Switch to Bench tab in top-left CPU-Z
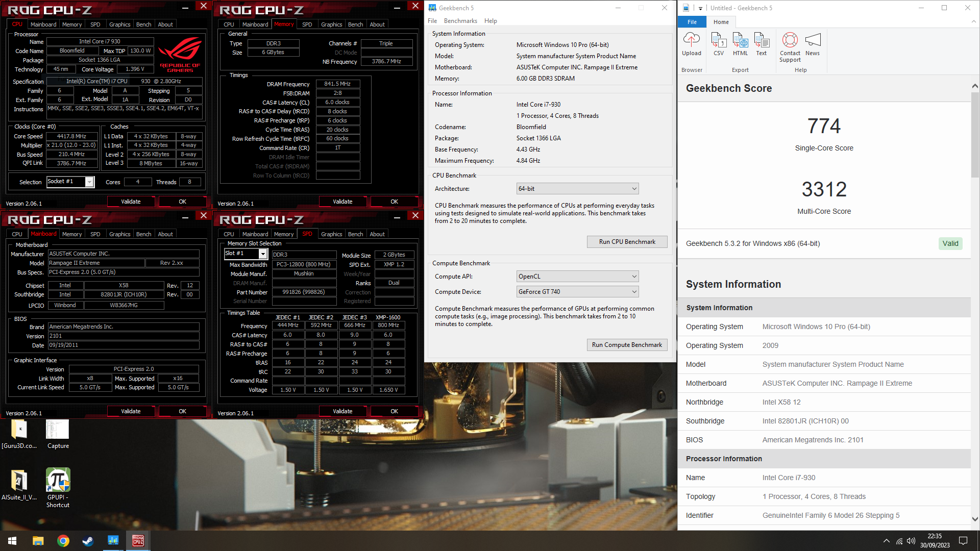The image size is (980, 551). tap(143, 24)
